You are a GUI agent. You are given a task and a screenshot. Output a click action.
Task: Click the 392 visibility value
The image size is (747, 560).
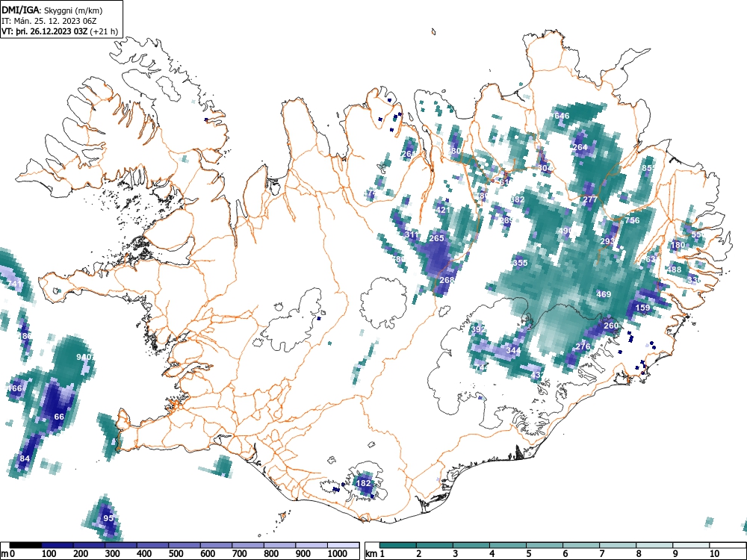(x=478, y=329)
